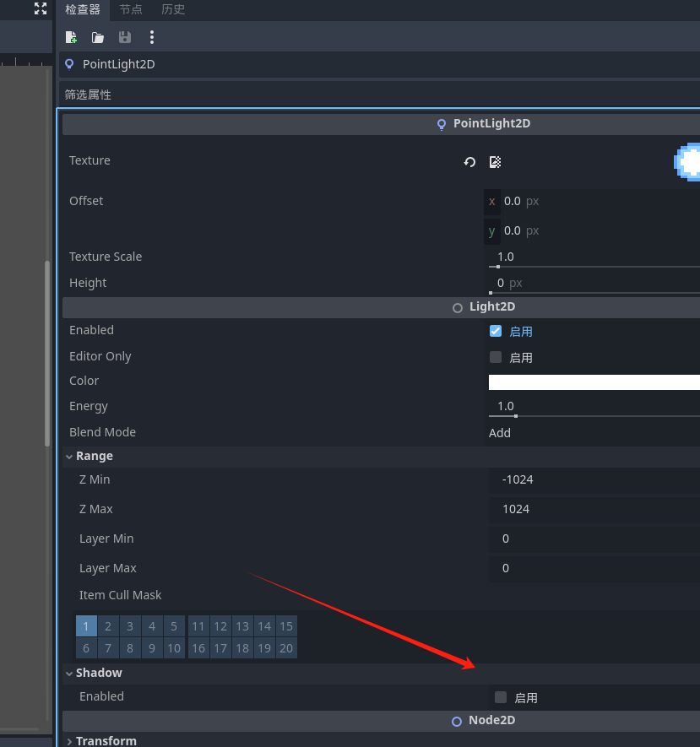Image resolution: width=700 pixels, height=747 pixels.
Task: Click the save resource floppy icon
Action: tap(124, 37)
